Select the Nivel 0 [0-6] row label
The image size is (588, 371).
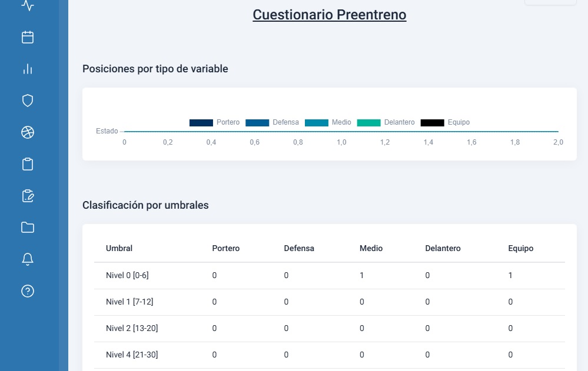pos(127,275)
